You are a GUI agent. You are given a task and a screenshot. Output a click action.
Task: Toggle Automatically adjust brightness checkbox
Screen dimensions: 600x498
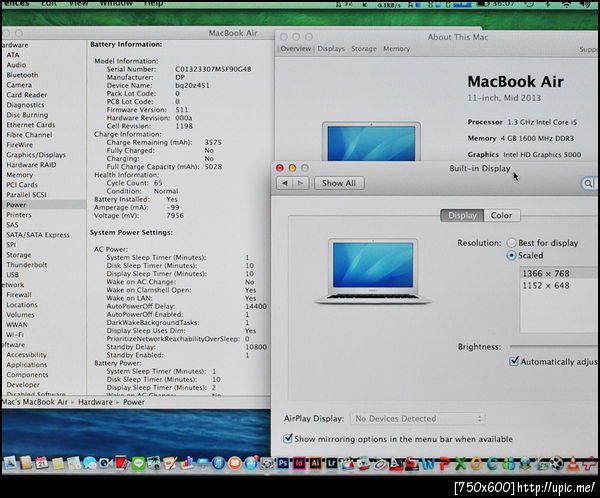[x=514, y=361]
